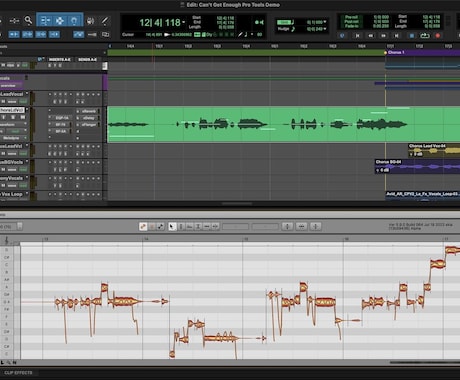Choose the Grabber hand tool
Image resolution: width=460 pixels, height=380 pixels.
74,21
